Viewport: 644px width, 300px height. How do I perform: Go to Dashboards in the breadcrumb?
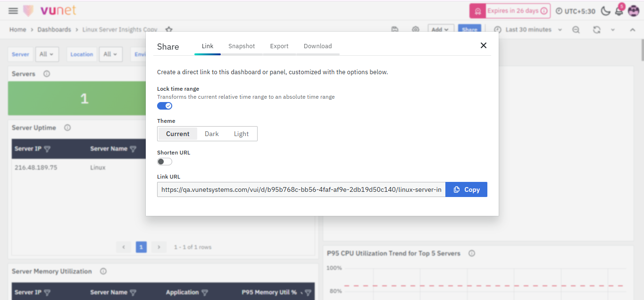click(54, 30)
